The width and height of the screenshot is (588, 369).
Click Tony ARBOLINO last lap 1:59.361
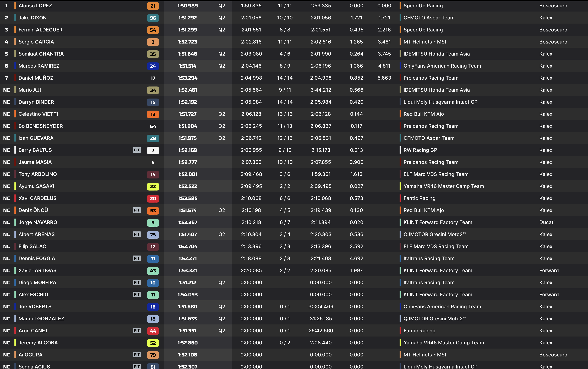321,174
